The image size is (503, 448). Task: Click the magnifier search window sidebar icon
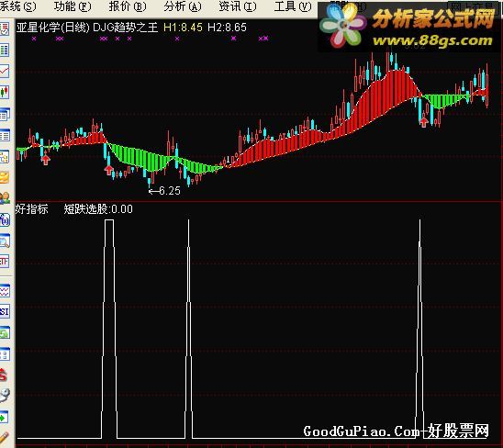[x=5, y=241]
